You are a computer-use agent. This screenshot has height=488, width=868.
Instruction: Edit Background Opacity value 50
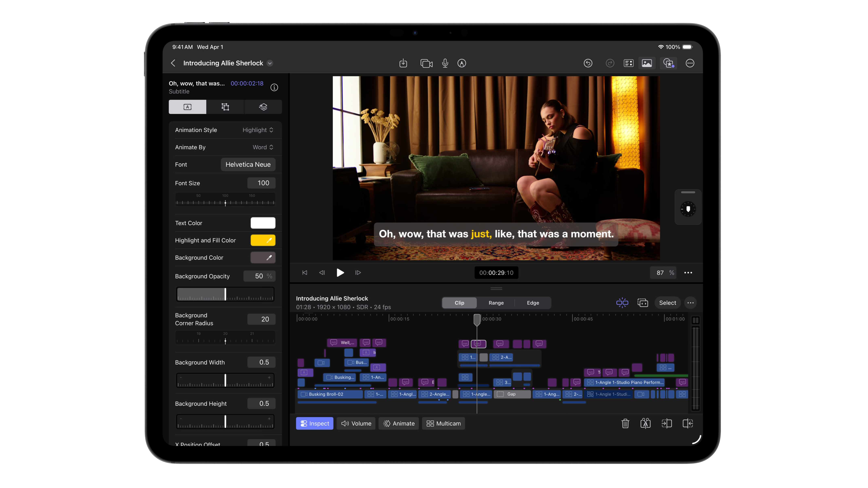[x=259, y=276]
